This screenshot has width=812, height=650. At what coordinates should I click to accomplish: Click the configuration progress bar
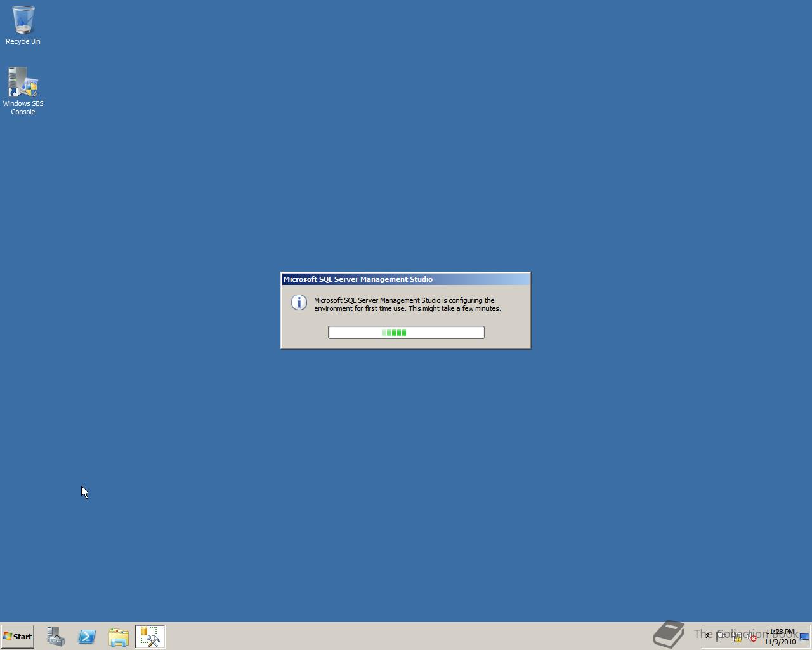pyautogui.click(x=406, y=333)
